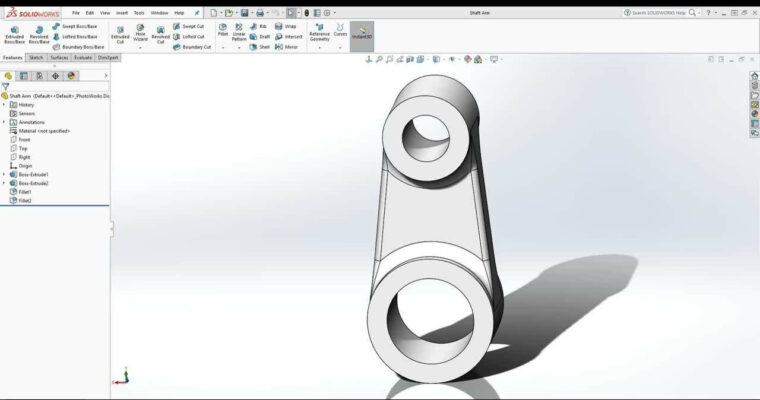This screenshot has height=400, width=760.
Task: Select the Wrap tool
Action: pos(285,26)
